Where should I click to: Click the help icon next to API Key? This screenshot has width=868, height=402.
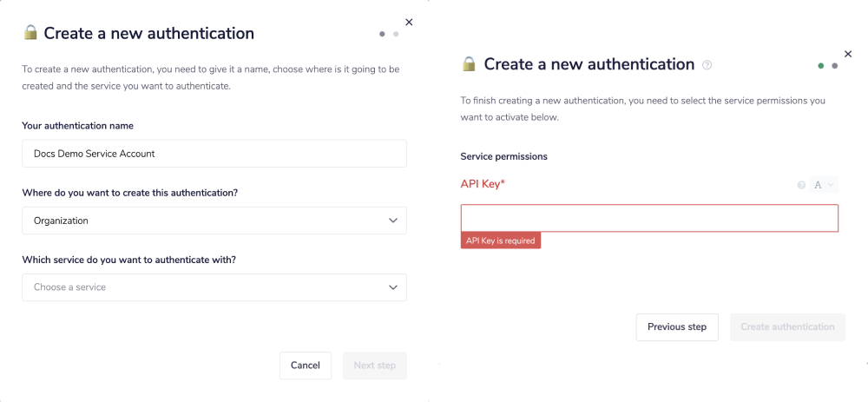(x=801, y=185)
